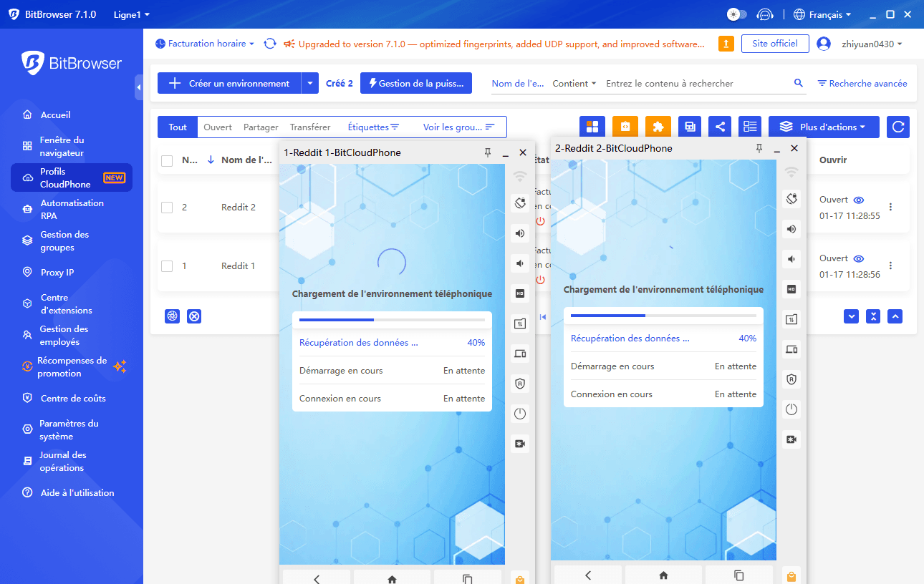This screenshot has height=584, width=924.
Task: Check the checkbox for Reddit 2 row
Action: 167,208
